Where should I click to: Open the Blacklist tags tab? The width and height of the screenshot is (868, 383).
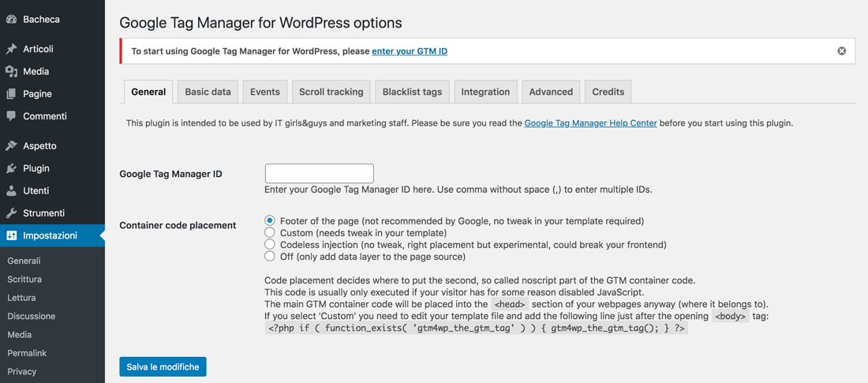[413, 92]
